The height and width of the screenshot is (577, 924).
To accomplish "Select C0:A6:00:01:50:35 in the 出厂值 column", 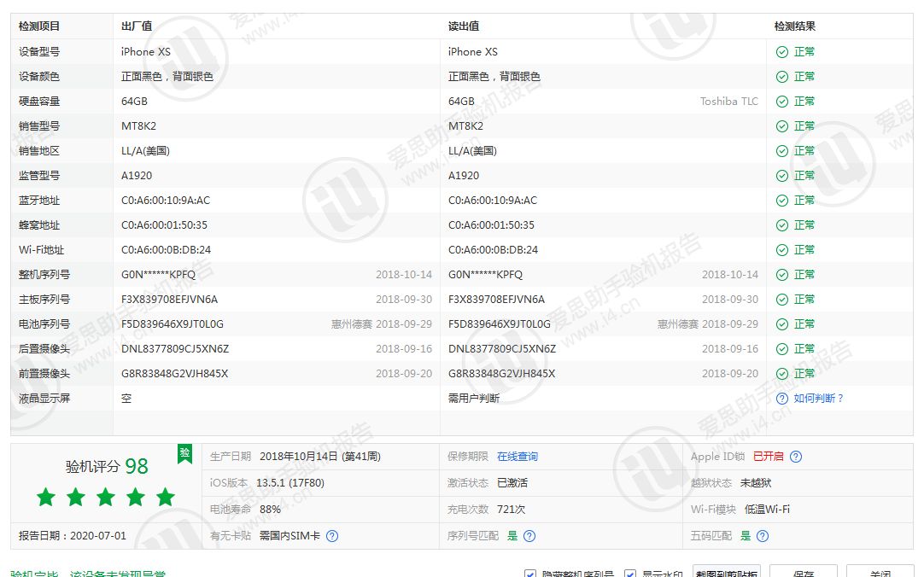I will (164, 225).
